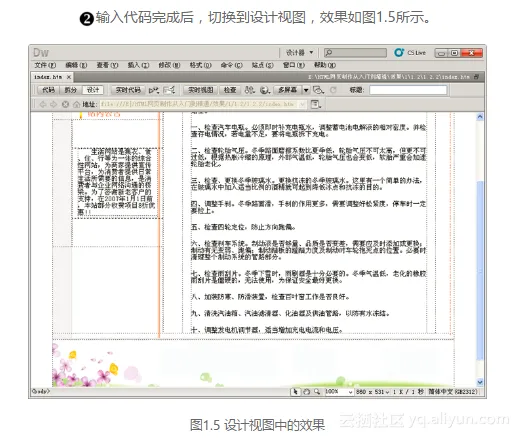Switch to 代码 (Code) view

48,90
